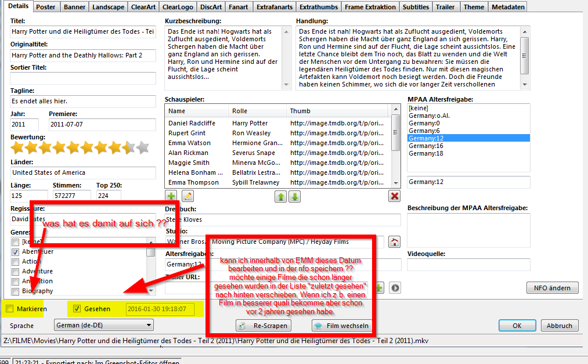The height and width of the screenshot is (364, 588).
Task: Confirm changes with the OK button
Action: coord(517,325)
